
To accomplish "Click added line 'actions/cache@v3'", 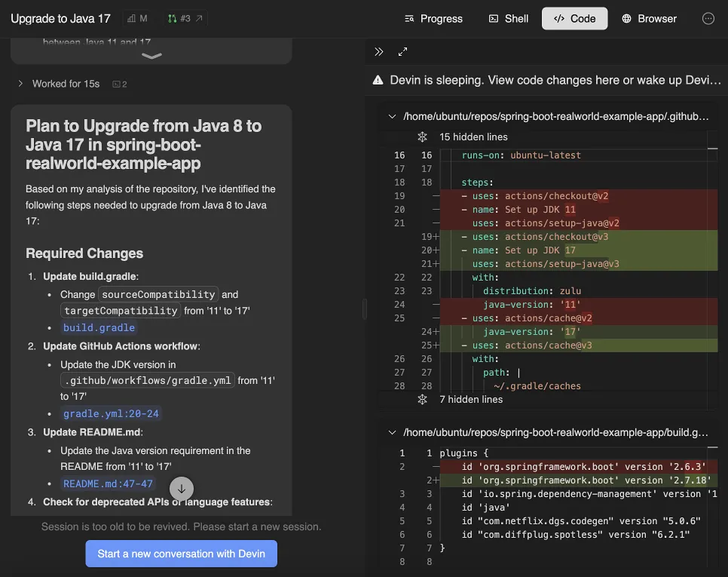I will click(x=579, y=345).
